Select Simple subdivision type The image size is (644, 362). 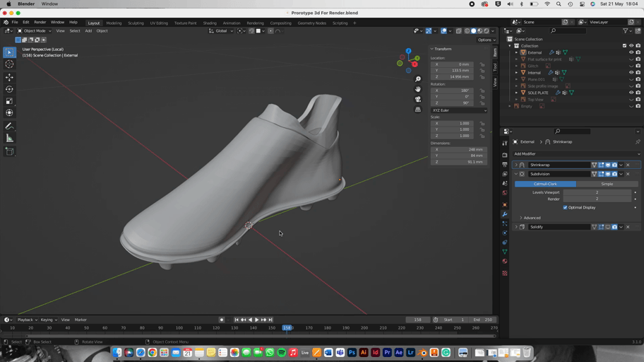point(607,184)
